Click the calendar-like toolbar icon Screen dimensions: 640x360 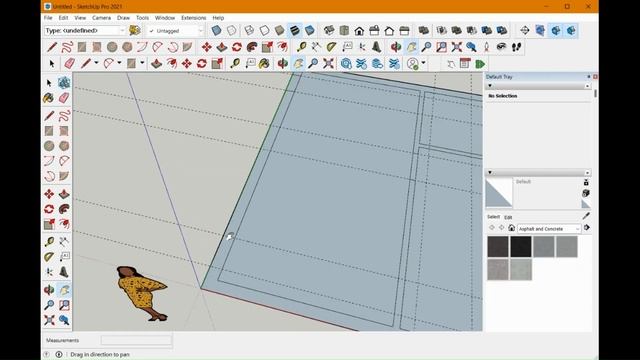[465, 64]
